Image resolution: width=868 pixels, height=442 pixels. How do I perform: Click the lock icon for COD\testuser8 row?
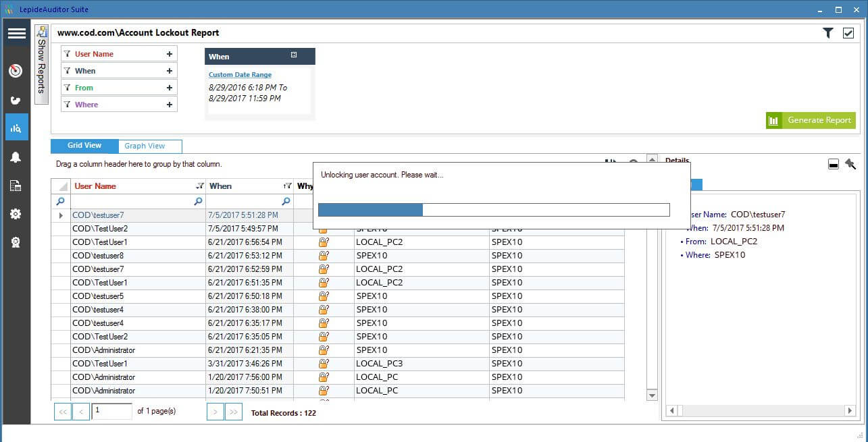324,256
